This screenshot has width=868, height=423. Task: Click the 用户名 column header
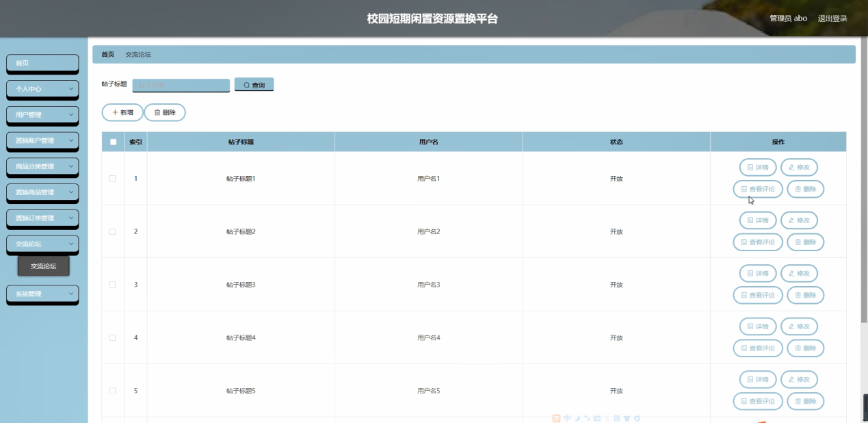pos(428,142)
